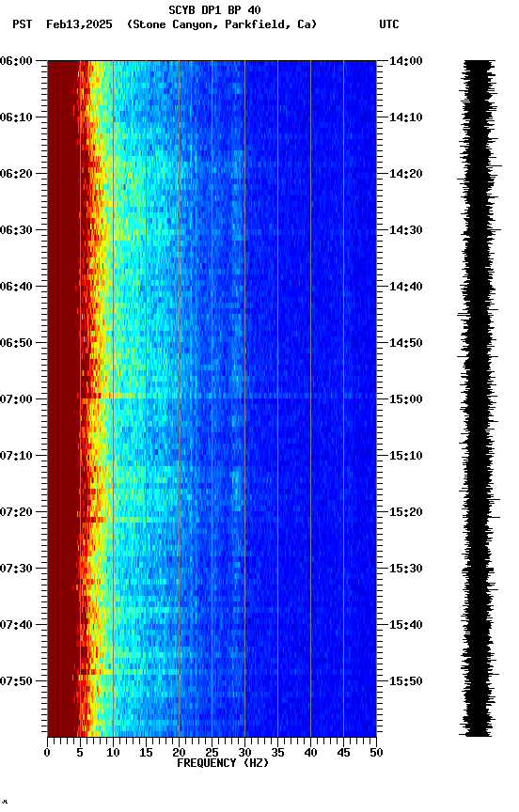Click the UTC time label "14:30"
Screen dimensions: 519x812
(406, 230)
